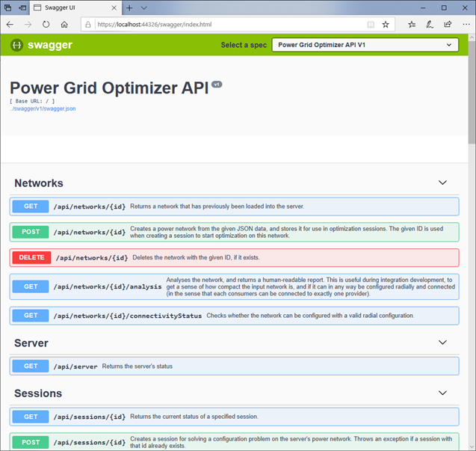The height and width of the screenshot is (451, 476).
Task: Click set these tabs aside icon
Action: (22, 8)
